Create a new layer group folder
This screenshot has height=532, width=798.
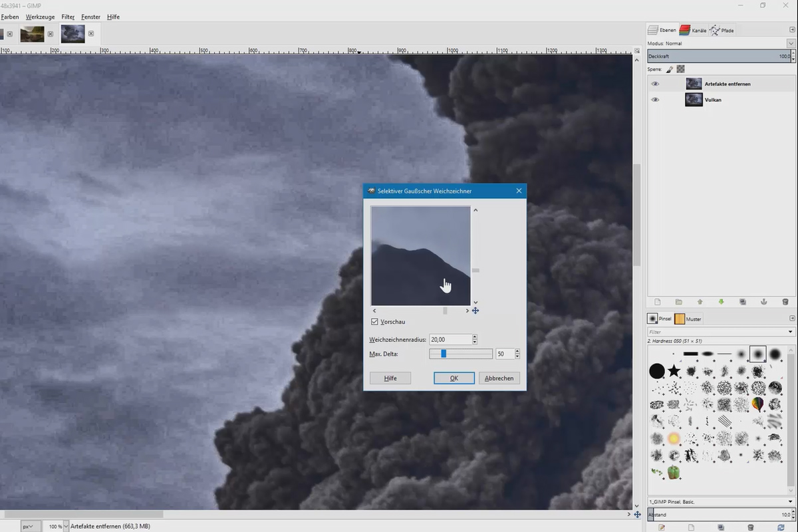click(678, 302)
